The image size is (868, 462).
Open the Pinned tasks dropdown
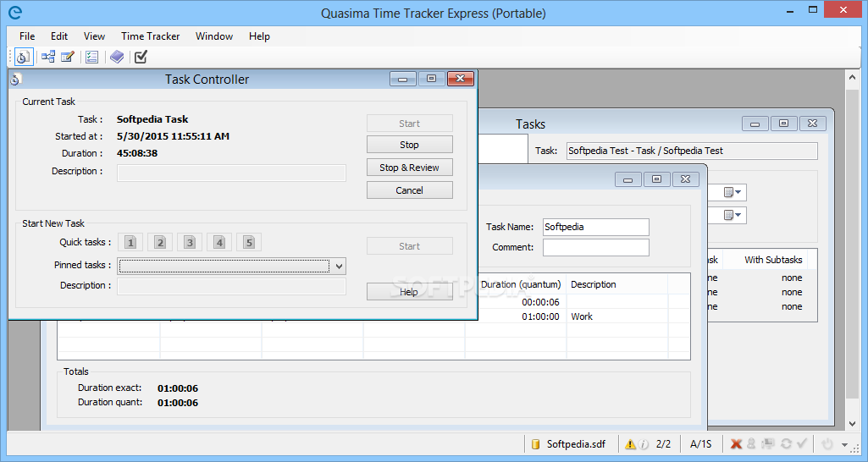[x=339, y=267]
